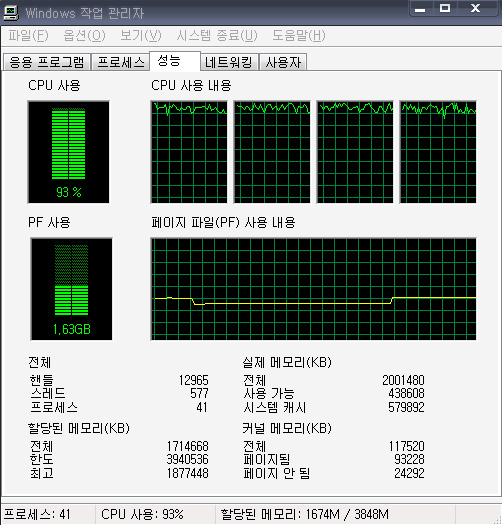Click the CPU usage gauge showing 93 %
The width and height of the screenshot is (502, 525).
68,152
